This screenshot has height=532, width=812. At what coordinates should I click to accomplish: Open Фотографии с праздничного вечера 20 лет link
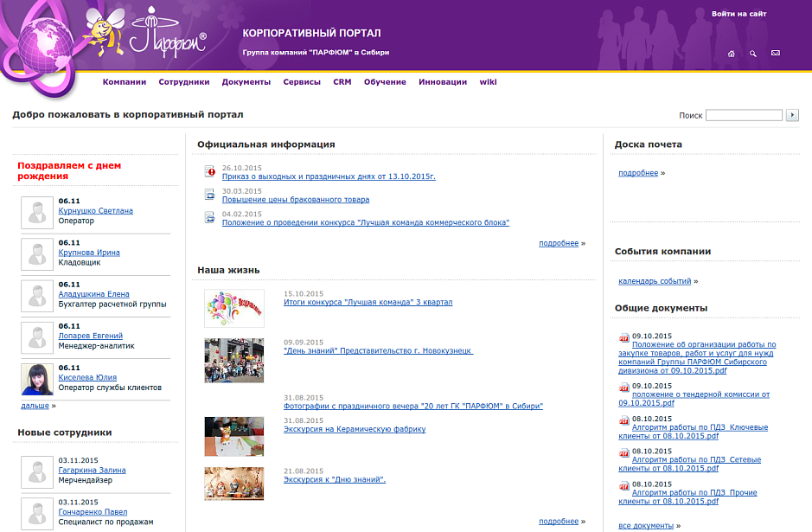click(413, 407)
